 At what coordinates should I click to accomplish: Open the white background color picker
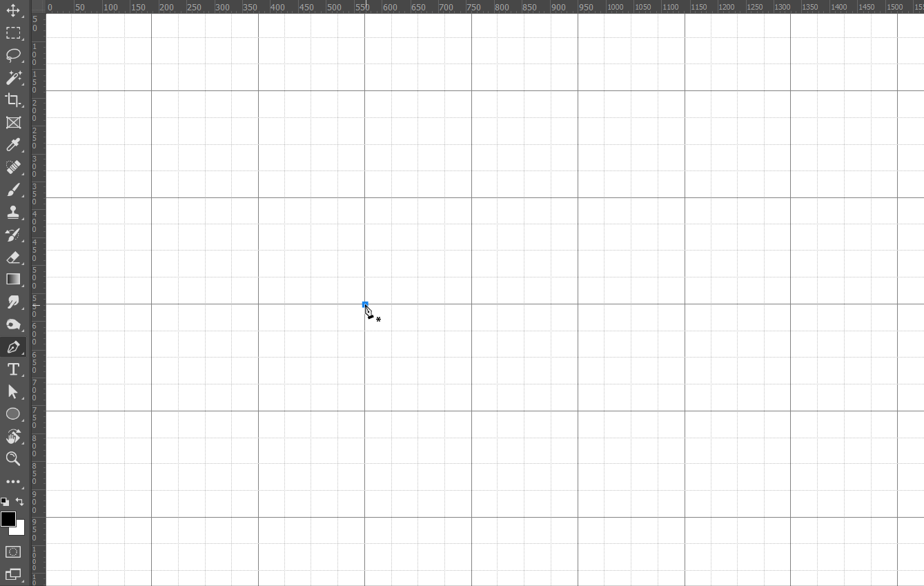tap(20, 530)
